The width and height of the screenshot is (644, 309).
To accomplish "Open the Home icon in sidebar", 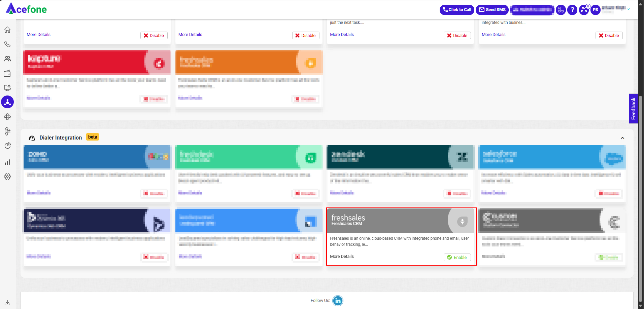I will (7, 30).
